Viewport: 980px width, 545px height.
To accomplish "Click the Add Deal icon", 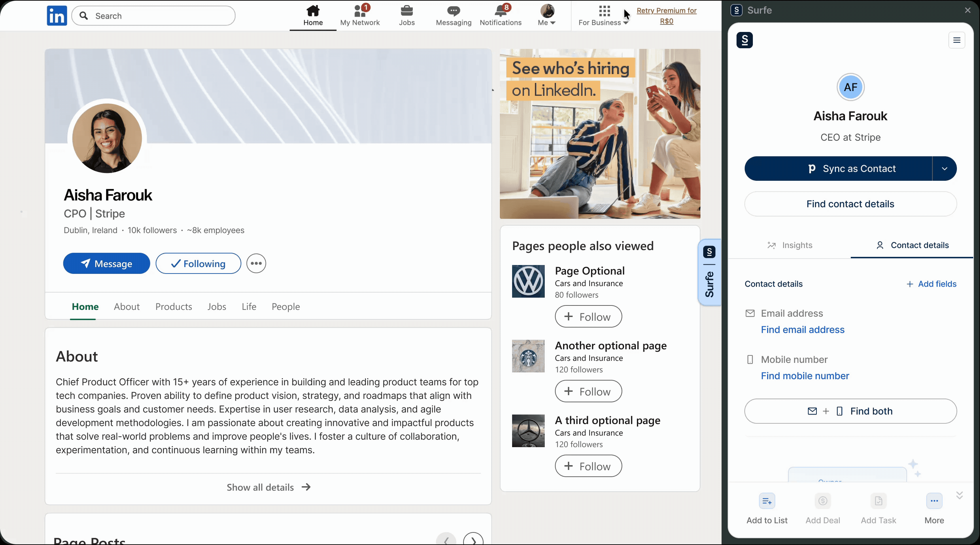I will coord(823,501).
